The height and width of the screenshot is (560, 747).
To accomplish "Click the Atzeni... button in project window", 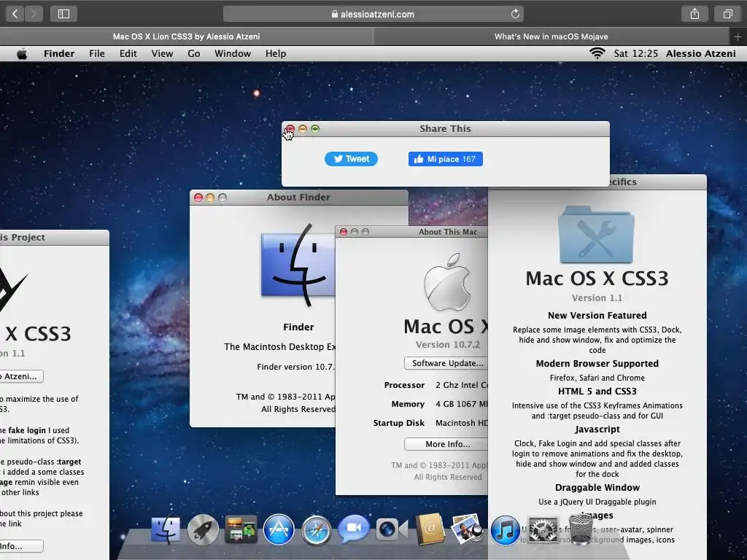I will [x=20, y=376].
